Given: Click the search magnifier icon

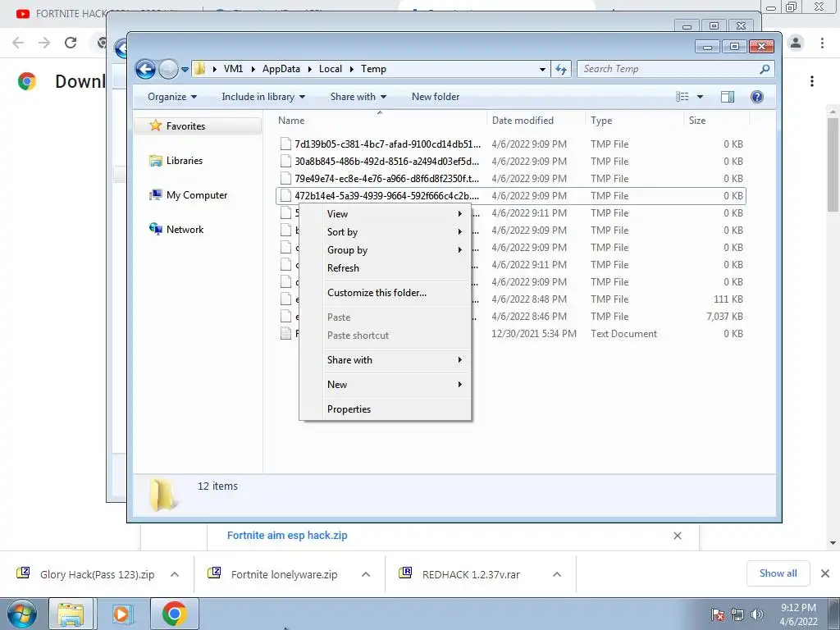Looking at the screenshot, I should coord(765,69).
